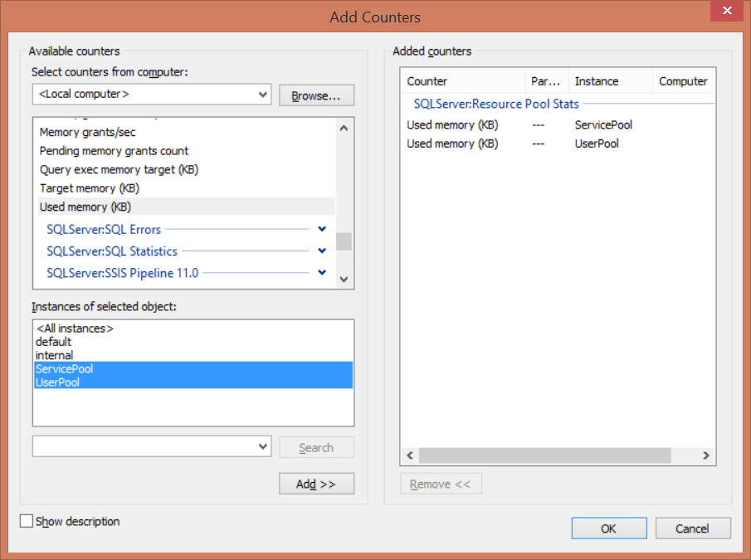The height and width of the screenshot is (560, 751).
Task: Open the Select counters from computer dropdown
Action: (264, 95)
